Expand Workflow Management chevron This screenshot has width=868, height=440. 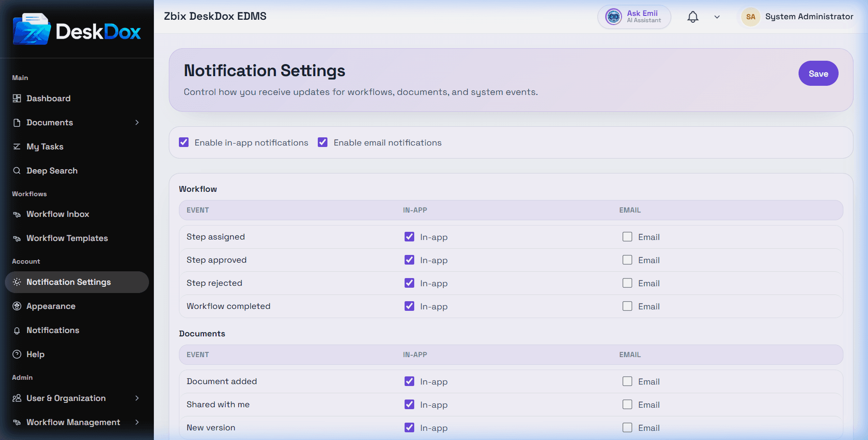pyautogui.click(x=137, y=422)
